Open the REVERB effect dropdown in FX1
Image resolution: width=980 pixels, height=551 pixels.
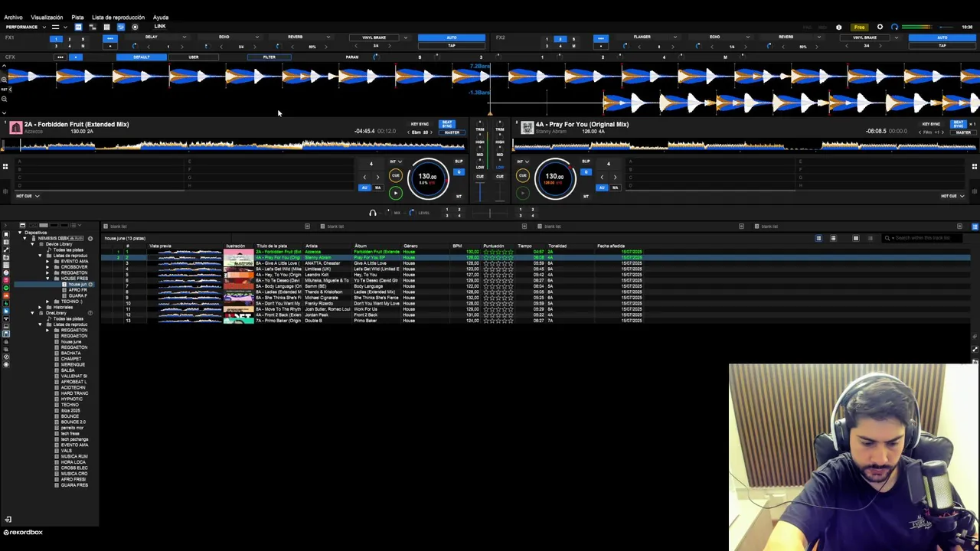click(x=302, y=37)
